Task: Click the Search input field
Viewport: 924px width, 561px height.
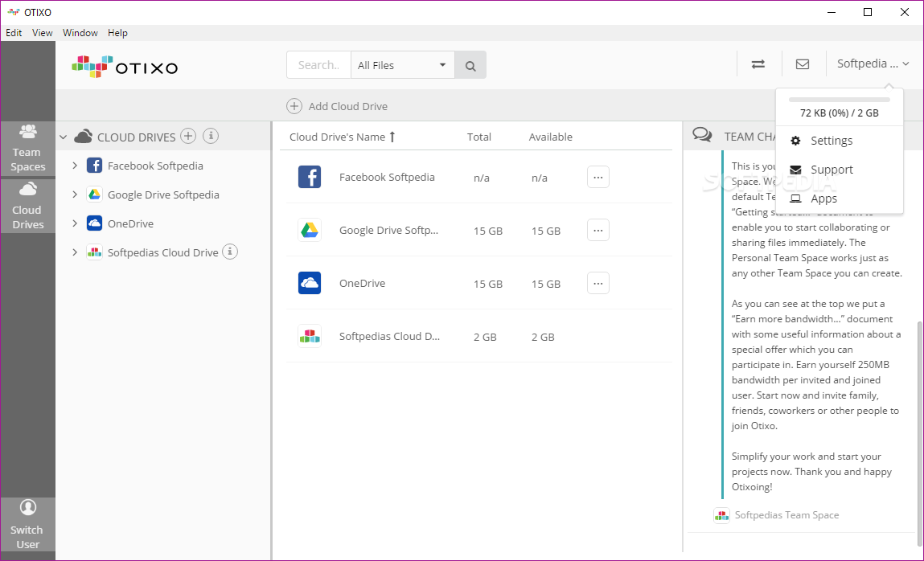Action: click(x=318, y=65)
